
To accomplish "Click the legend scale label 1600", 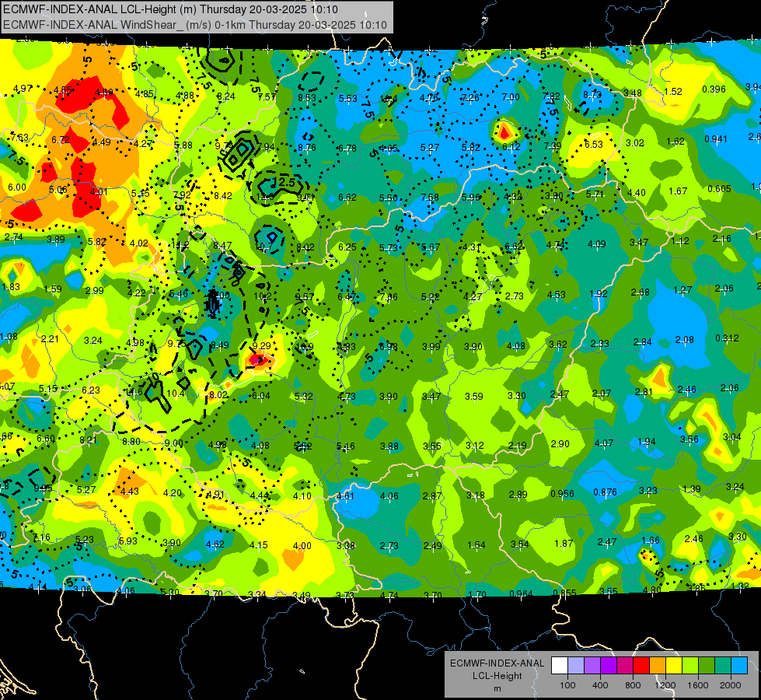I will pos(698,685).
